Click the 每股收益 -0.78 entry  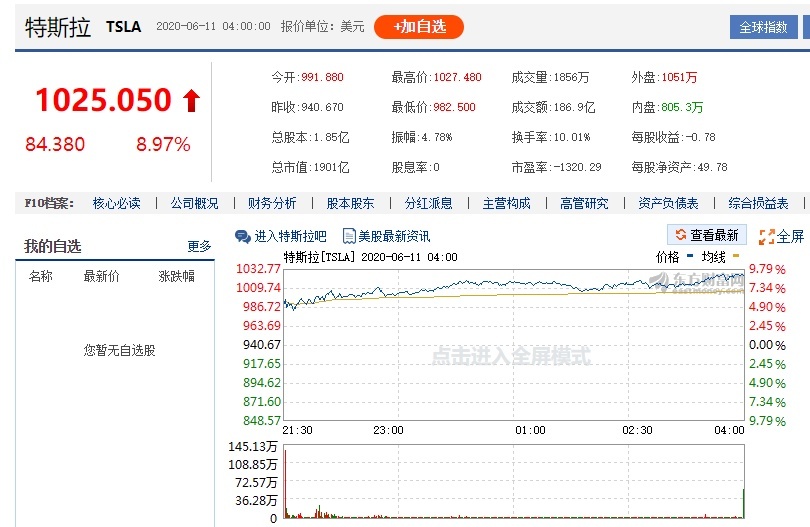point(673,137)
